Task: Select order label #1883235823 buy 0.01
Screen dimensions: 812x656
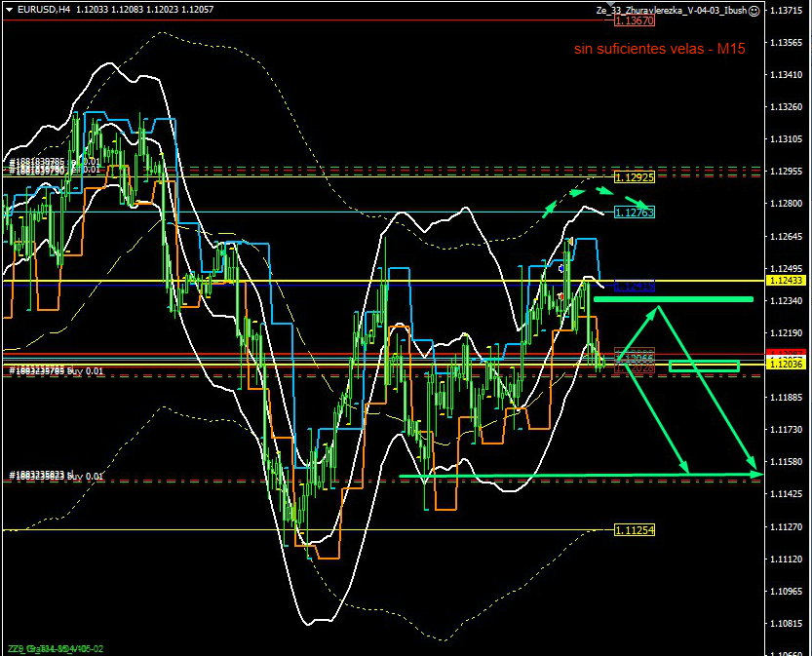Action: pos(56,476)
